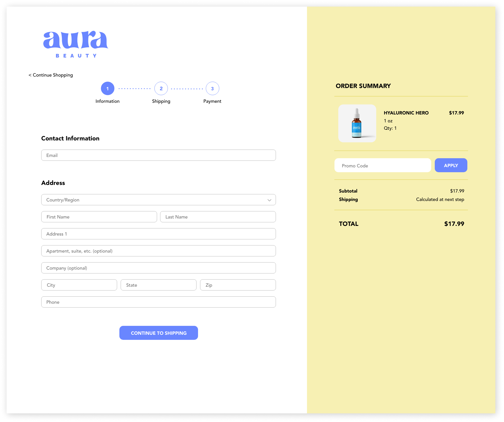Click into the Last Name field

point(218,217)
